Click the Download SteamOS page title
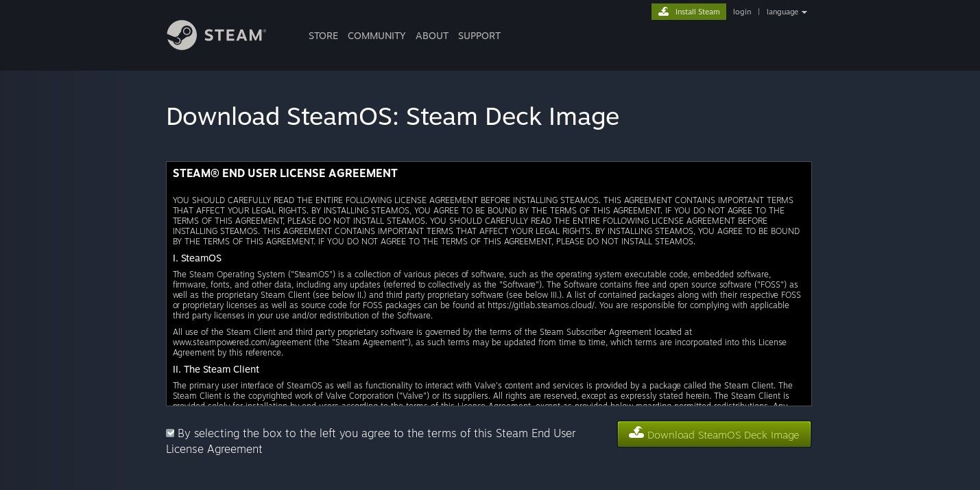Screen dimensions: 980x490 (392, 117)
